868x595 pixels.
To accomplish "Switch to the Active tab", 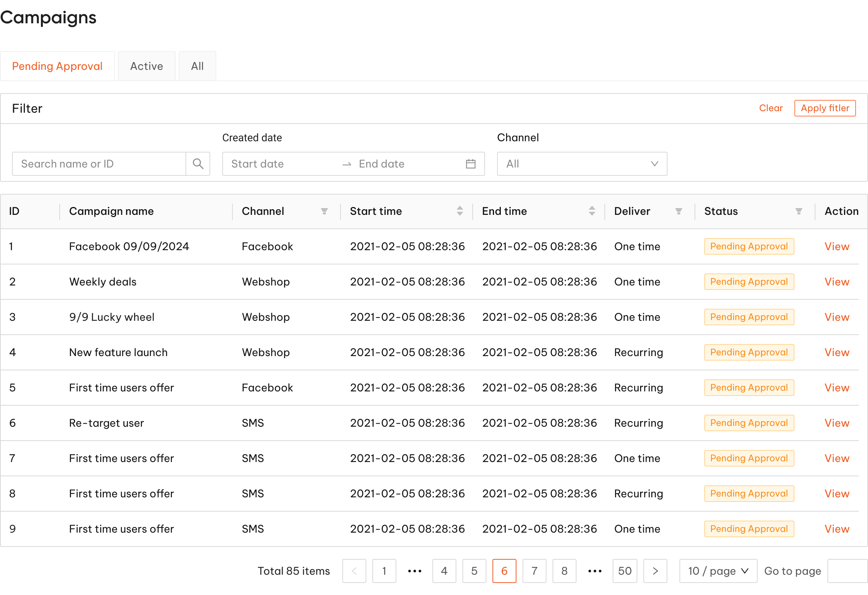I will [146, 66].
